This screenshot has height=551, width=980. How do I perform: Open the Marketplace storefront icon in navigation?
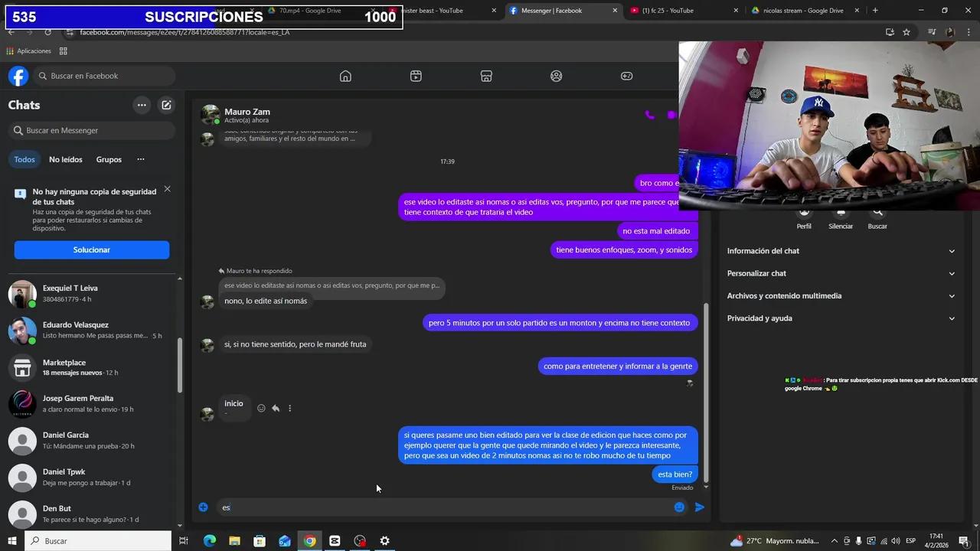click(486, 76)
